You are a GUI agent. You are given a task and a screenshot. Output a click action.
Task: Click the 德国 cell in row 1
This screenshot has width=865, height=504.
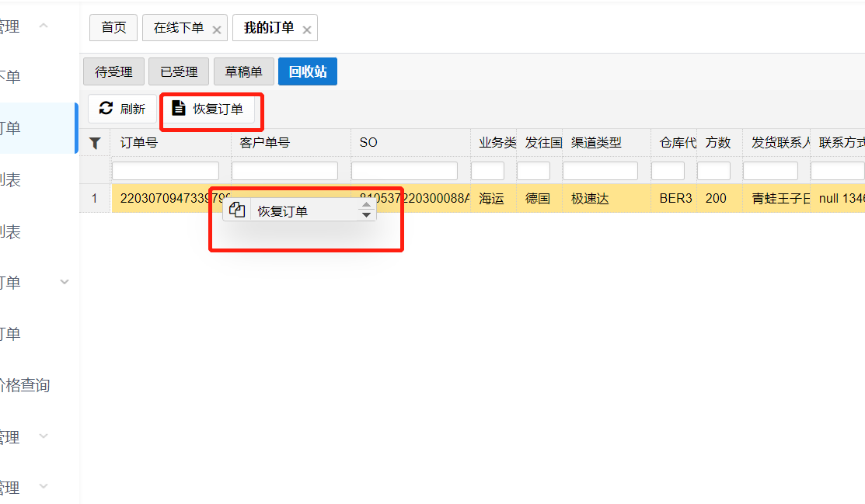pos(539,199)
